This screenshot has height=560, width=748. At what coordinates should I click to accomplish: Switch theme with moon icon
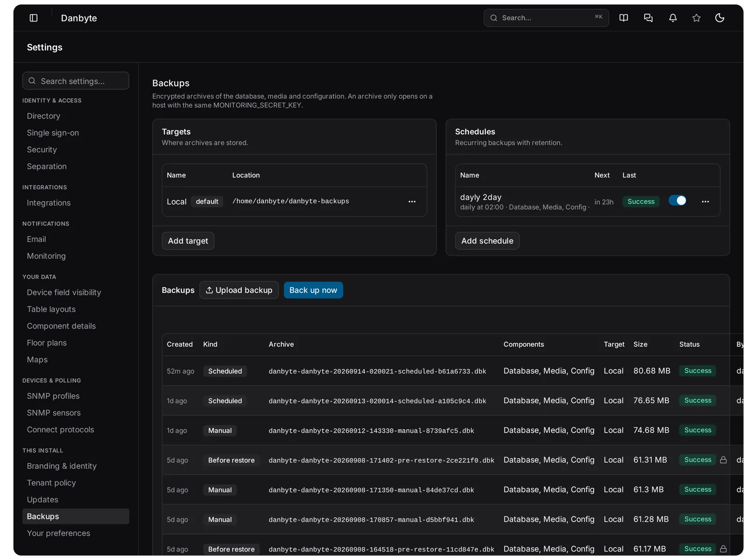pos(720,18)
